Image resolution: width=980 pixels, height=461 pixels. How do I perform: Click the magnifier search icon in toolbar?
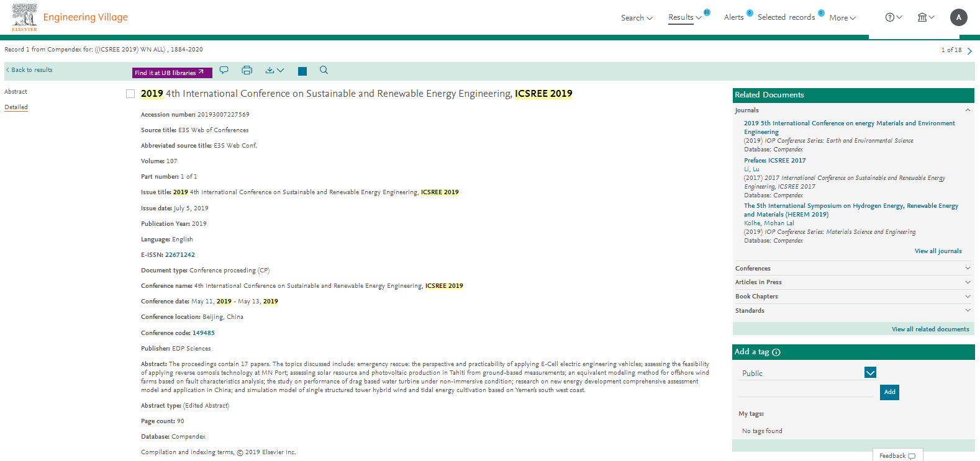(324, 70)
